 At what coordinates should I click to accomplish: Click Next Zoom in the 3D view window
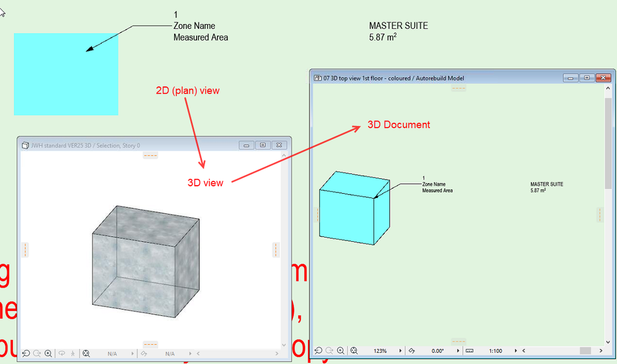[37, 354]
